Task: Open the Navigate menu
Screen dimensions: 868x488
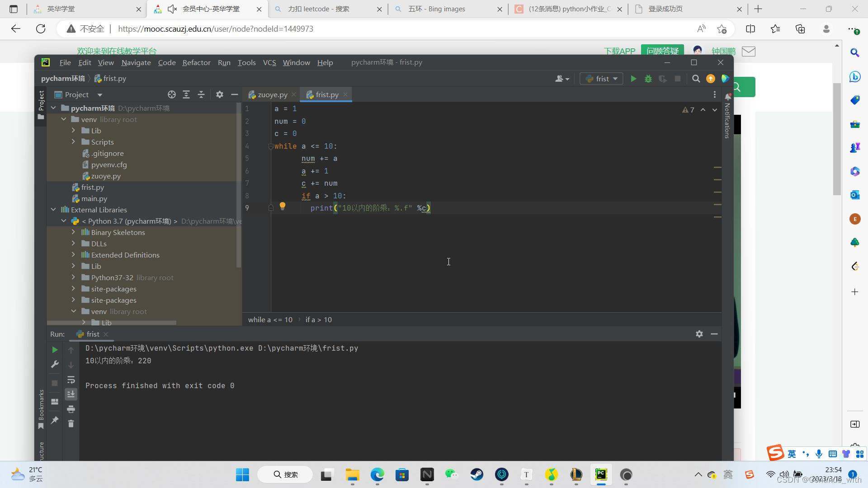Action: [136, 62]
